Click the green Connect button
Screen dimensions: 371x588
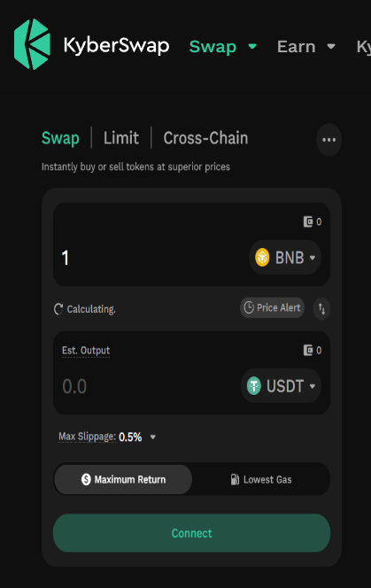click(x=191, y=533)
